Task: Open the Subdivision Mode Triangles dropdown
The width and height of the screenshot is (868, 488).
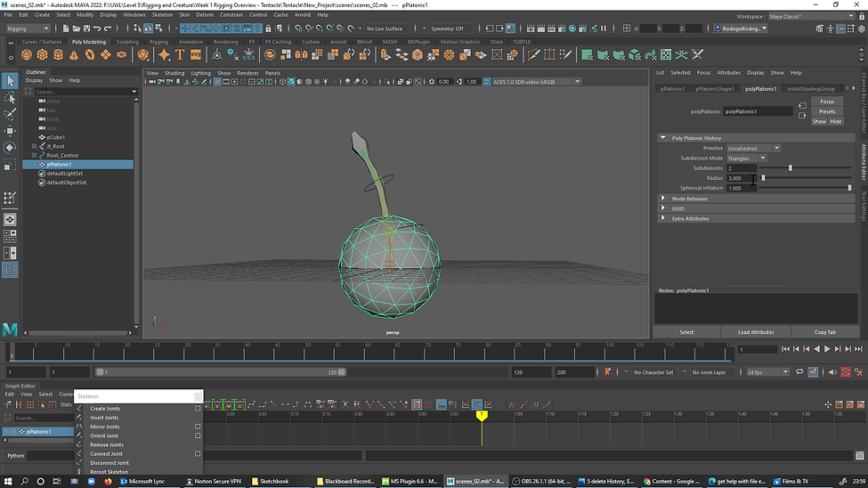Action: (746, 159)
